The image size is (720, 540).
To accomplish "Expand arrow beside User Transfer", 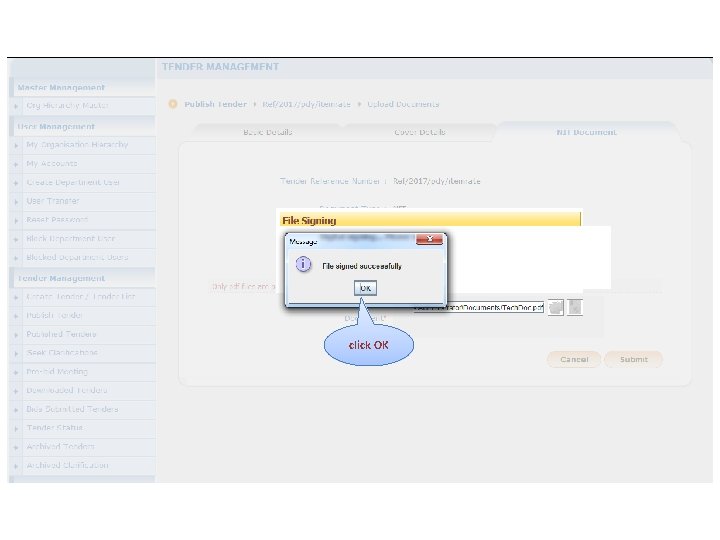I will click(x=16, y=202).
